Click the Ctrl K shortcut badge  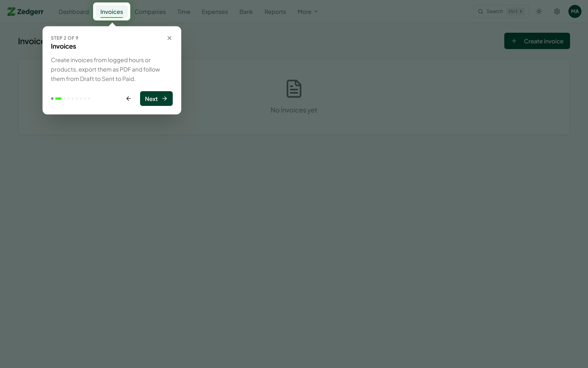pos(515,11)
